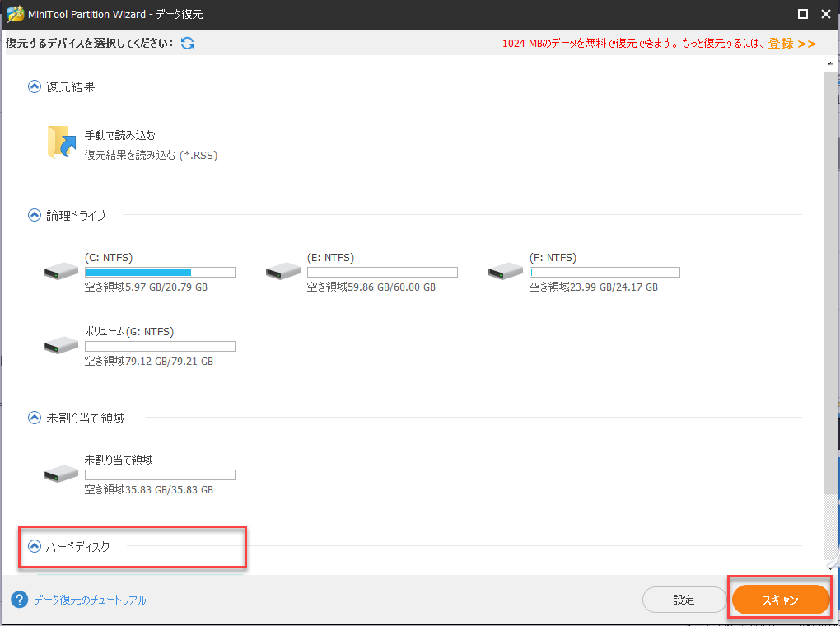This screenshot has height=626, width=840.
Task: Select the C: drive usage bar
Action: coord(160,272)
